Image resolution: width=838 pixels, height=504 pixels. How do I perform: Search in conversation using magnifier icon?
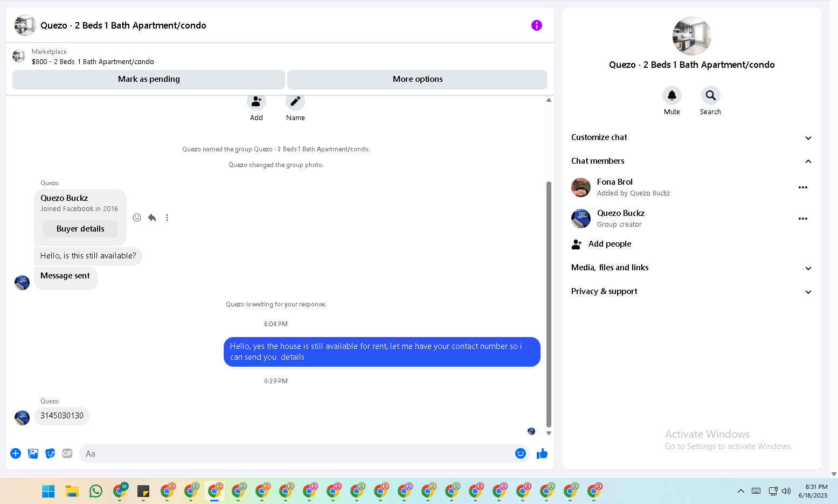click(711, 95)
